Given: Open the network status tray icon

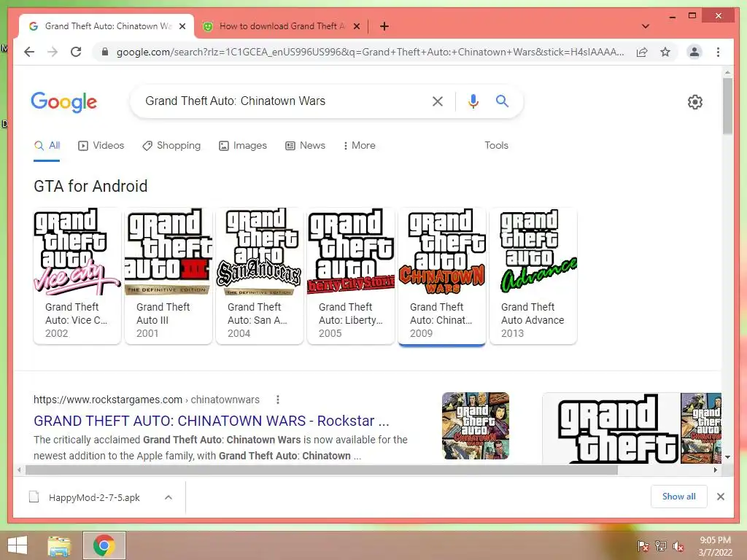Looking at the screenshot, I should click(x=661, y=546).
